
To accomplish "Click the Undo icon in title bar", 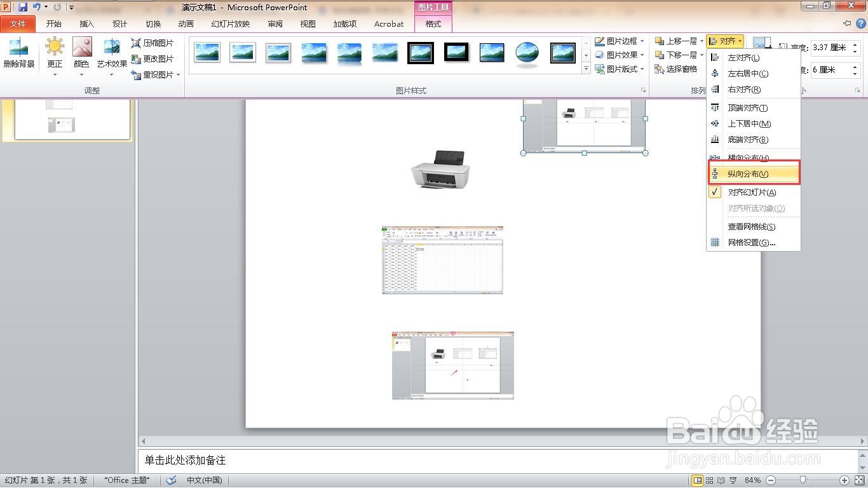I will pos(37,7).
